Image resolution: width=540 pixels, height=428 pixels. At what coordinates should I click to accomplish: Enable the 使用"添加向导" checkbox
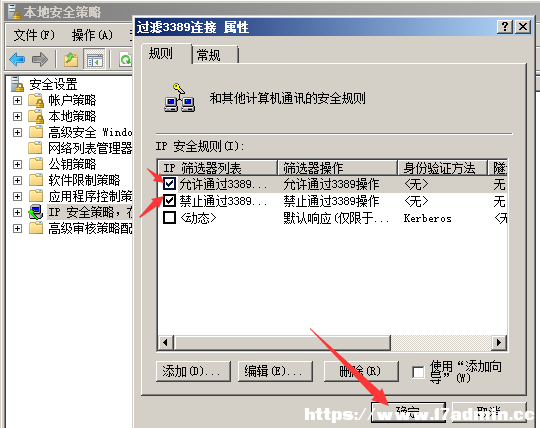[418, 372]
